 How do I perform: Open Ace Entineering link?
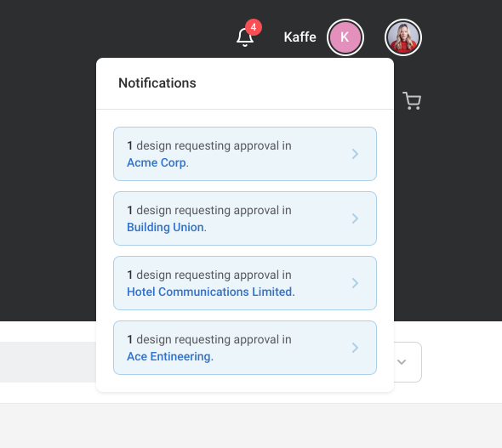coord(169,356)
